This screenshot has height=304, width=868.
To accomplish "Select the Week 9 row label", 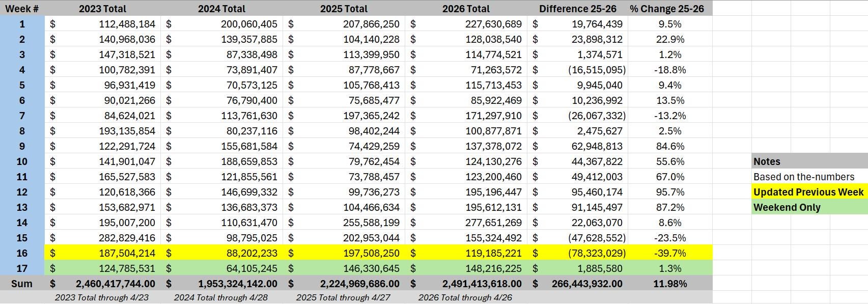I will click(x=22, y=146).
